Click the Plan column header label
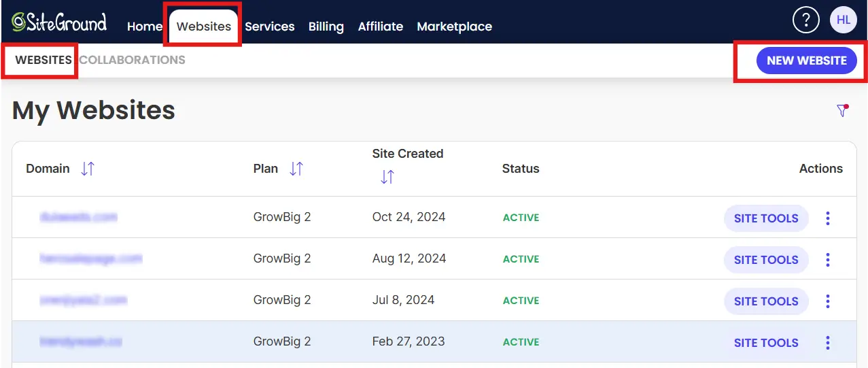 pyautogui.click(x=266, y=169)
